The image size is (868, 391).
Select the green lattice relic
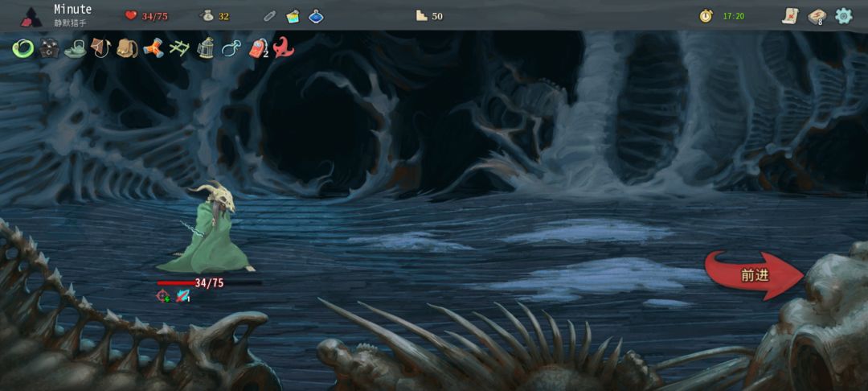(x=179, y=49)
